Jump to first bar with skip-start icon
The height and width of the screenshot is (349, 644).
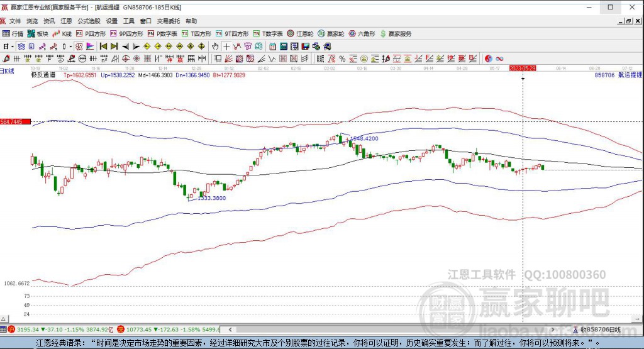coord(103,47)
